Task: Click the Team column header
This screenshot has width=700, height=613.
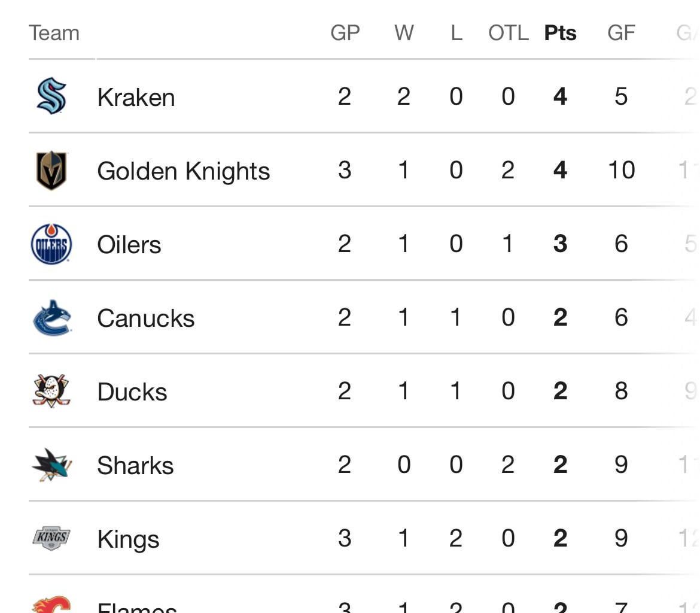Action: click(54, 33)
